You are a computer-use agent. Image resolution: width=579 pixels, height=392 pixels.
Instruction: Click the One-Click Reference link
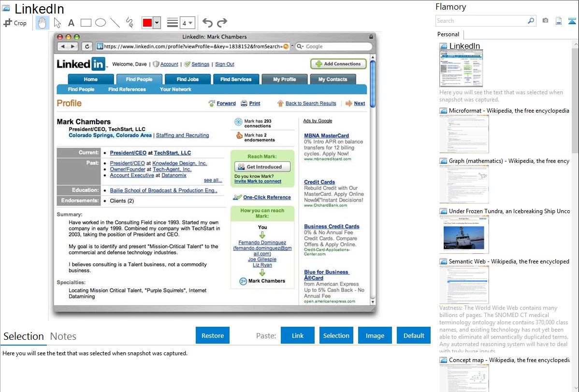click(267, 197)
